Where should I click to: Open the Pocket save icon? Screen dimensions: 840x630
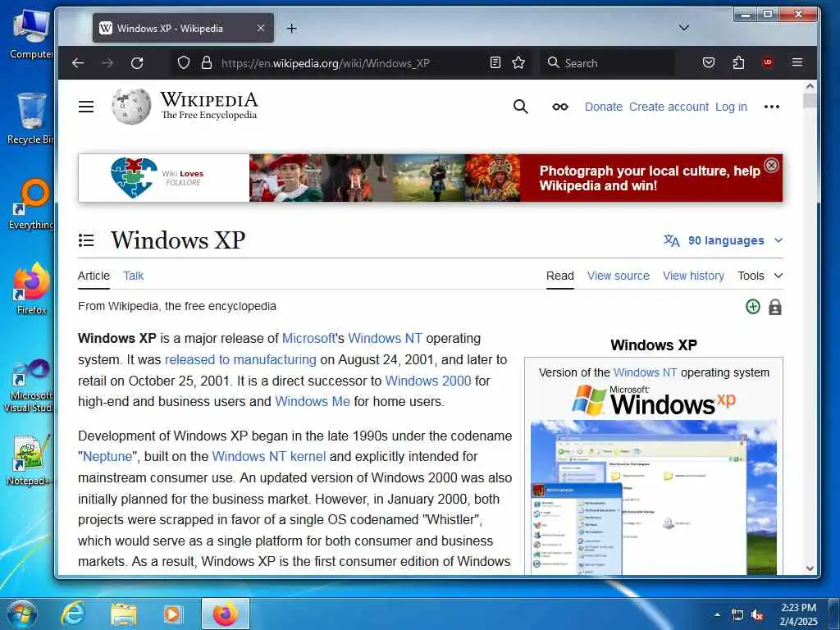pyautogui.click(x=709, y=62)
